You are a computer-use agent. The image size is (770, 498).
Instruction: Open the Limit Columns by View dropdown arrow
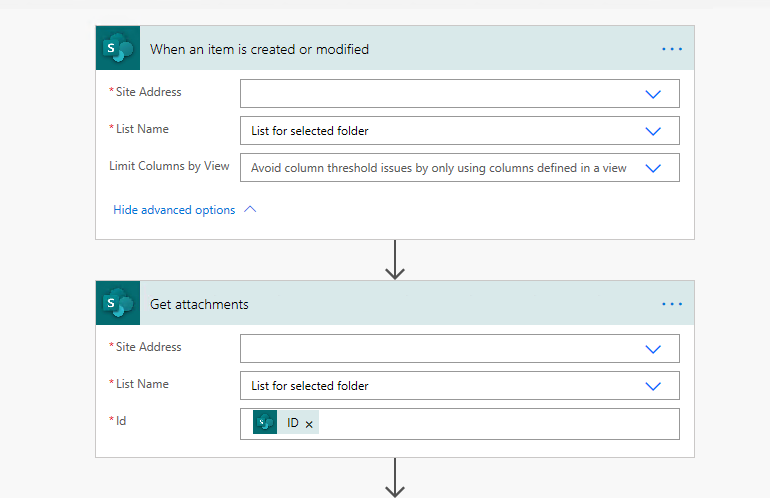(x=653, y=168)
